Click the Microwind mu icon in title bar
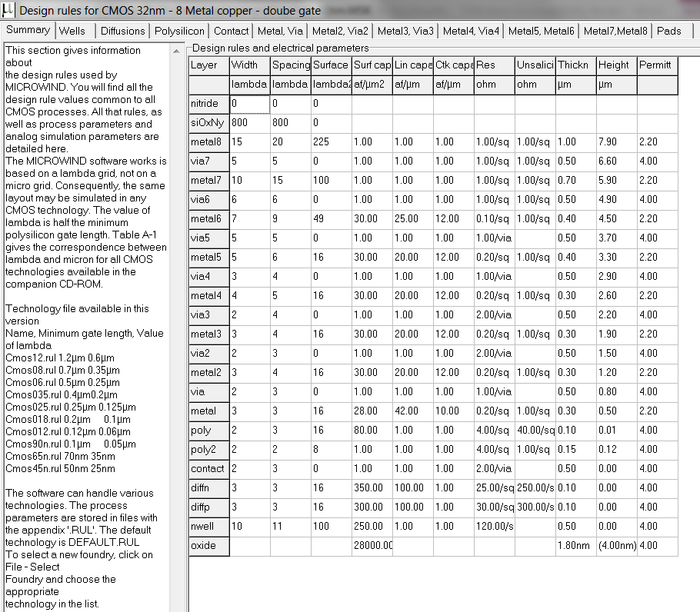Image resolution: width=700 pixels, height=612 pixels. point(8,9)
